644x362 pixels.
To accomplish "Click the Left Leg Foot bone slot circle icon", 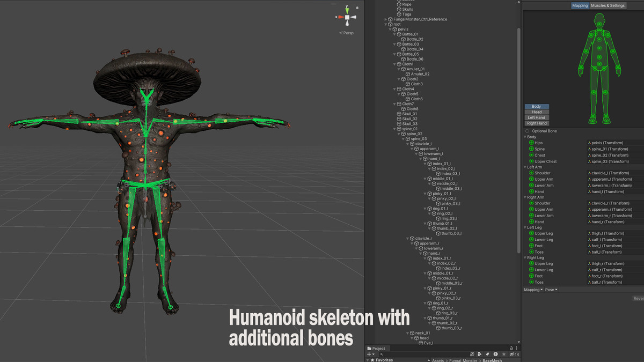I will pos(531,246).
